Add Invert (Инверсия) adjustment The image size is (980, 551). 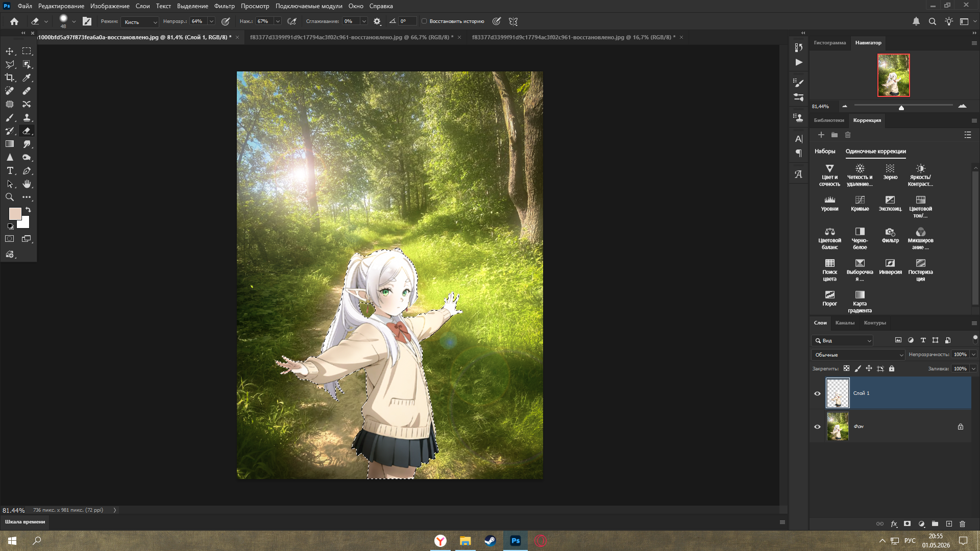[890, 266]
